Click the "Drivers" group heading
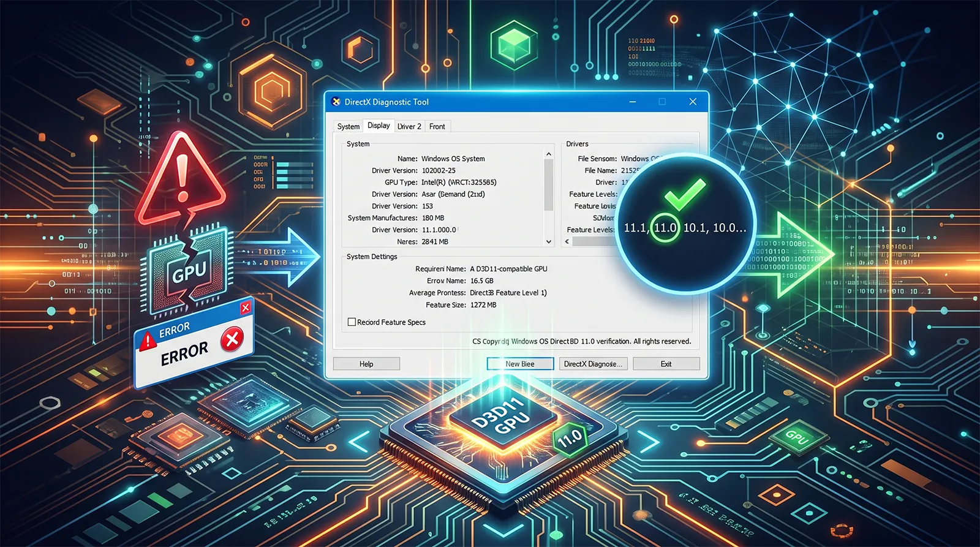Screen dimensions: 980x547 pos(577,144)
